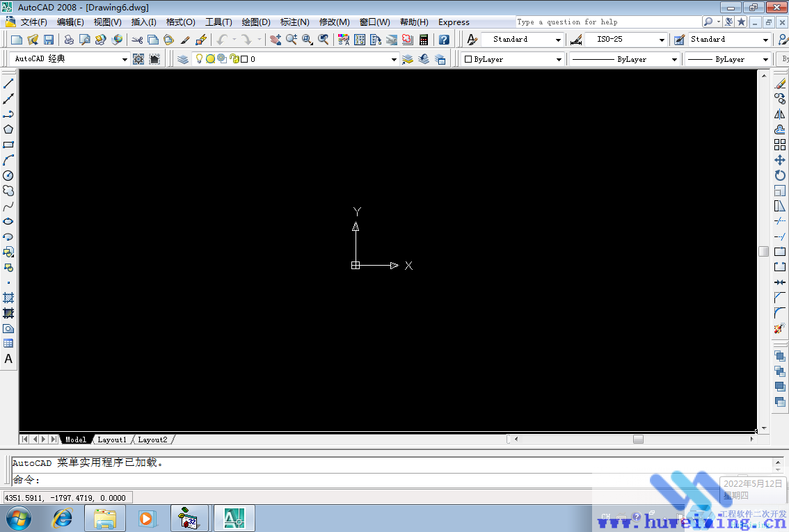The image size is (789, 532).
Task: Select the Spline curve tool
Action: (8, 206)
